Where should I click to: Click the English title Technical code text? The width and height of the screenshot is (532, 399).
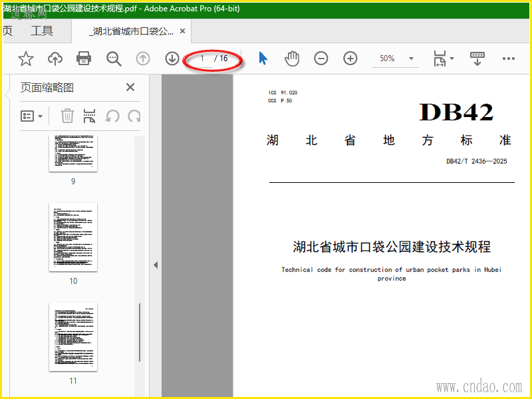click(x=392, y=274)
